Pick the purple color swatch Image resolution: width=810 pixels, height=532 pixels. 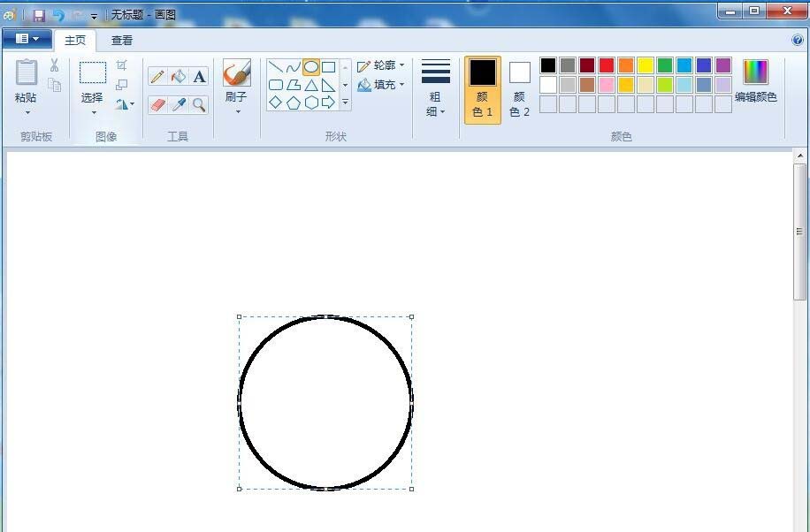click(x=723, y=65)
